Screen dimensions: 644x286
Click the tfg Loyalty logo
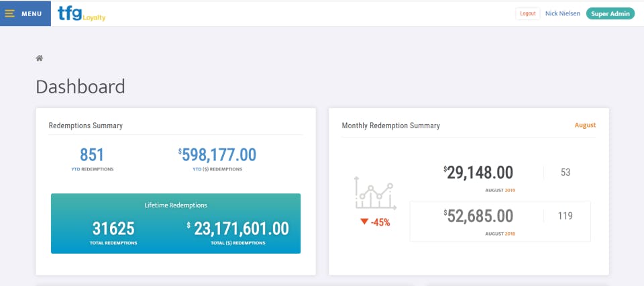(x=81, y=13)
